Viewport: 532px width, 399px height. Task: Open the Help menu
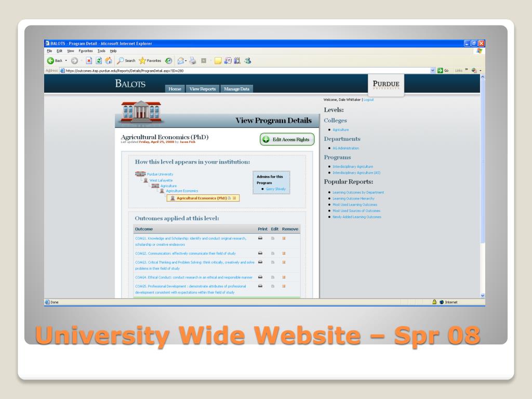113,51
